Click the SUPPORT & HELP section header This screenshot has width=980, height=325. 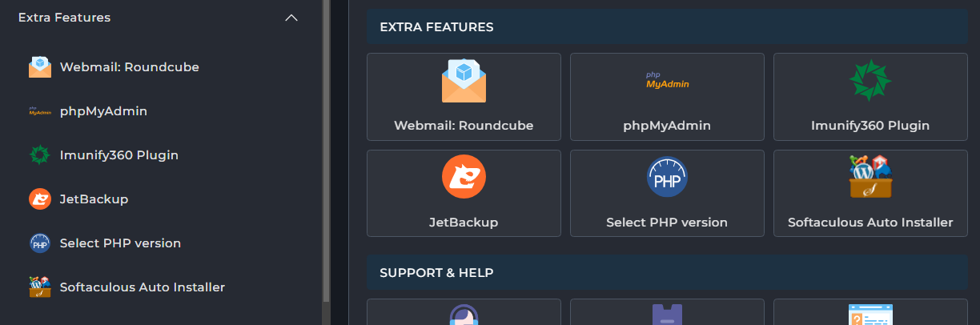(667, 273)
